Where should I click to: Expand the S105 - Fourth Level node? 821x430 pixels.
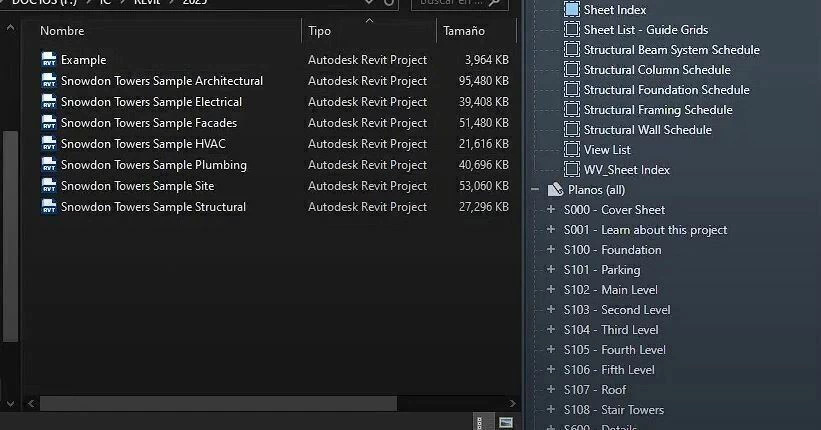coord(551,349)
